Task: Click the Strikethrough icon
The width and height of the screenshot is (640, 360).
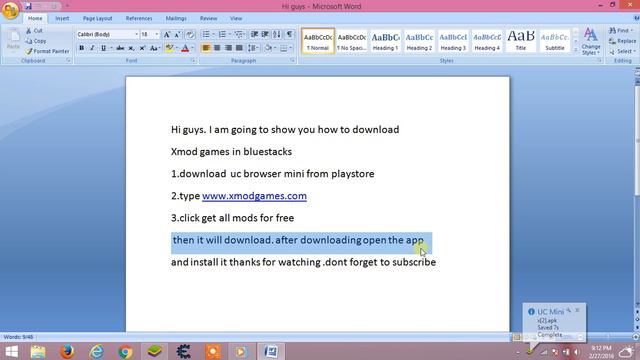Action: tap(120, 48)
